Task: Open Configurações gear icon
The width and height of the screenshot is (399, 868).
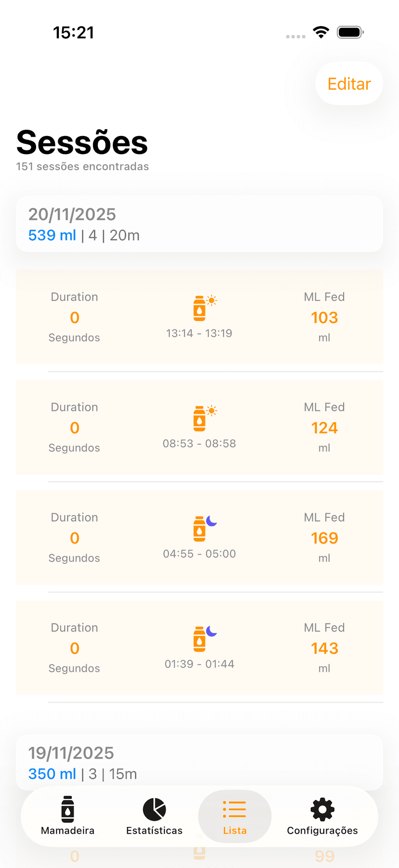Action: click(x=322, y=809)
